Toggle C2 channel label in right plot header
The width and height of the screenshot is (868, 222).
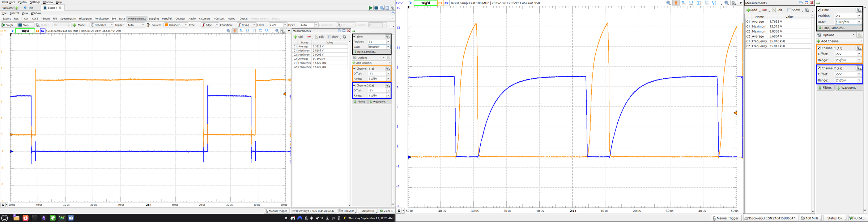pos(447,3)
